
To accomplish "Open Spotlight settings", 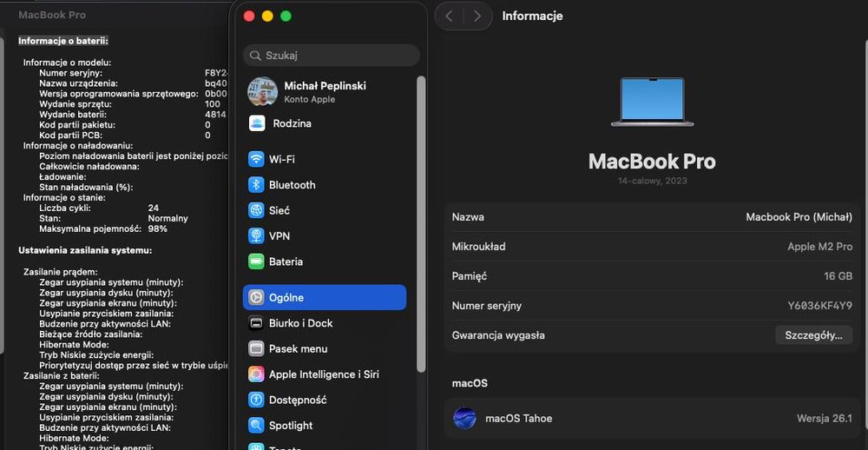I will click(x=325, y=425).
